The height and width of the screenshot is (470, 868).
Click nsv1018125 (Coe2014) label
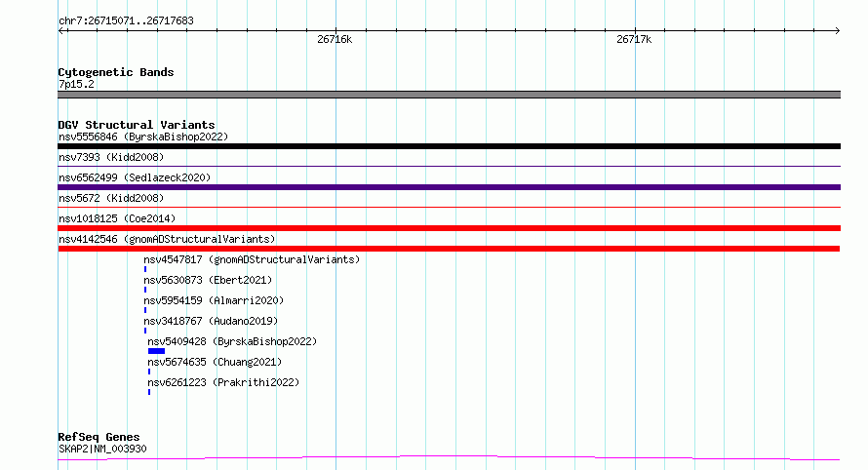point(117,218)
